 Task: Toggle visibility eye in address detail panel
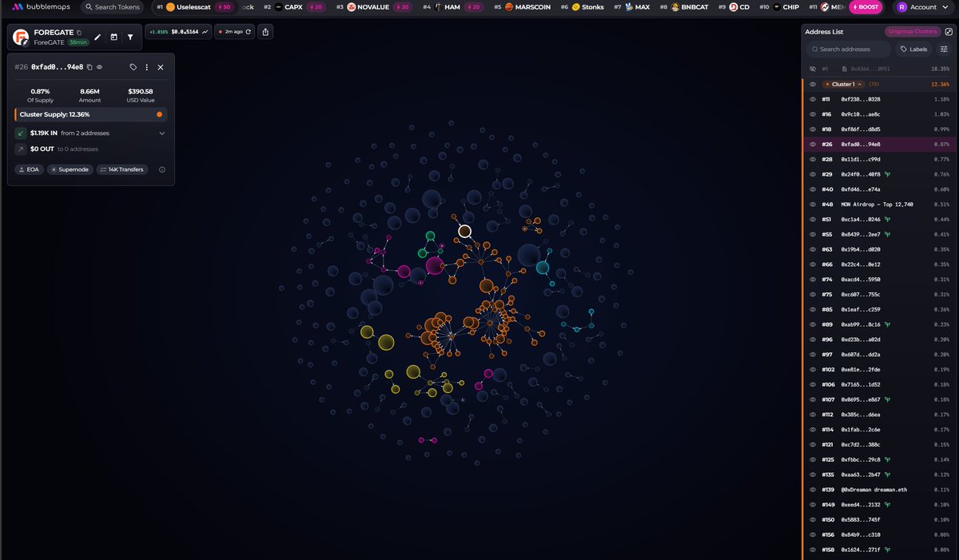tap(100, 67)
